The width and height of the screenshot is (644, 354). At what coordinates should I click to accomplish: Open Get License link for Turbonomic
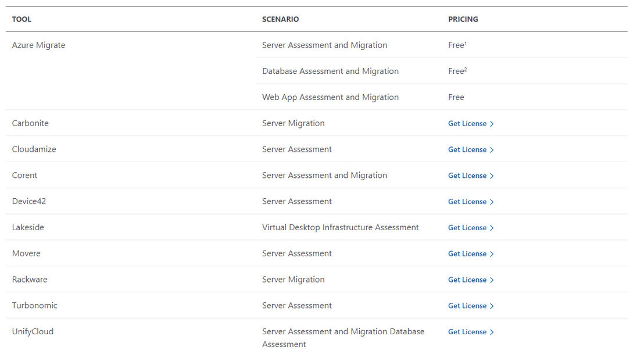point(471,306)
